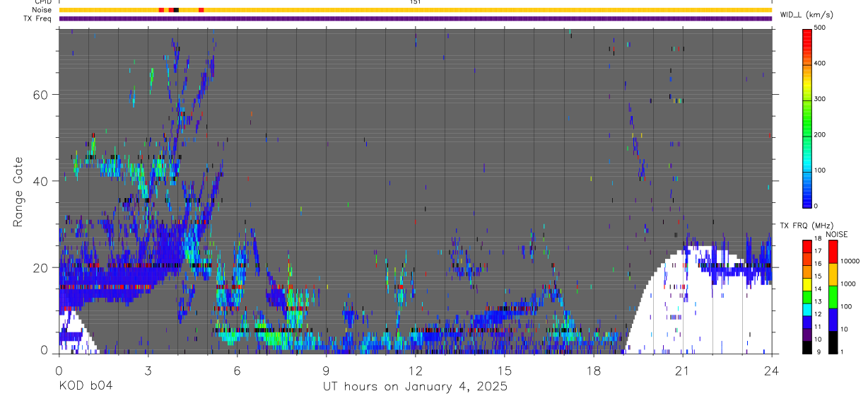Click the '18' tick on UT hours axis

[x=594, y=371]
